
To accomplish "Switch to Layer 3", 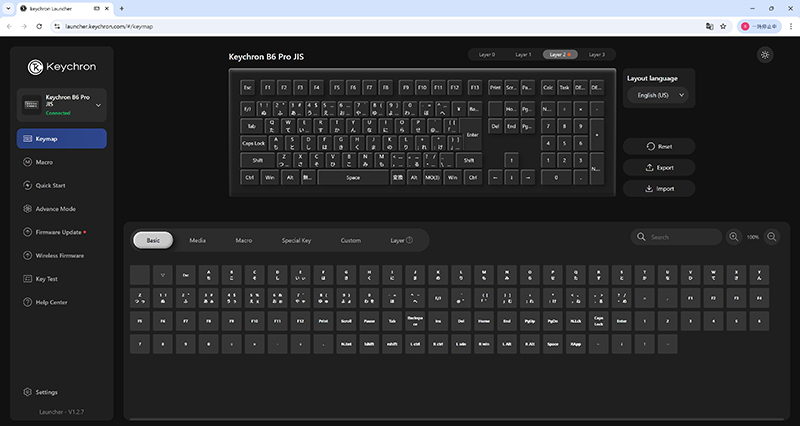I will [x=596, y=55].
